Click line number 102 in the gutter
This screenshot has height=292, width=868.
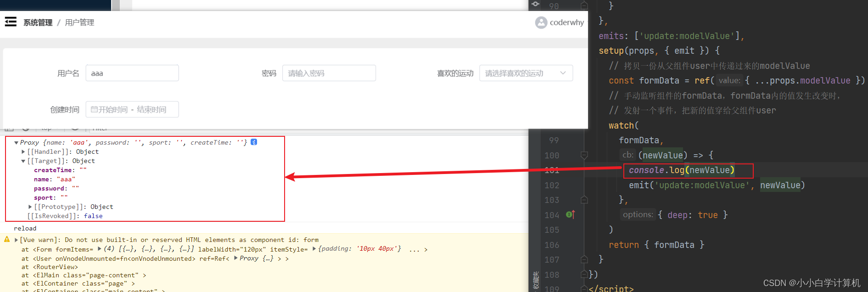[552, 185]
